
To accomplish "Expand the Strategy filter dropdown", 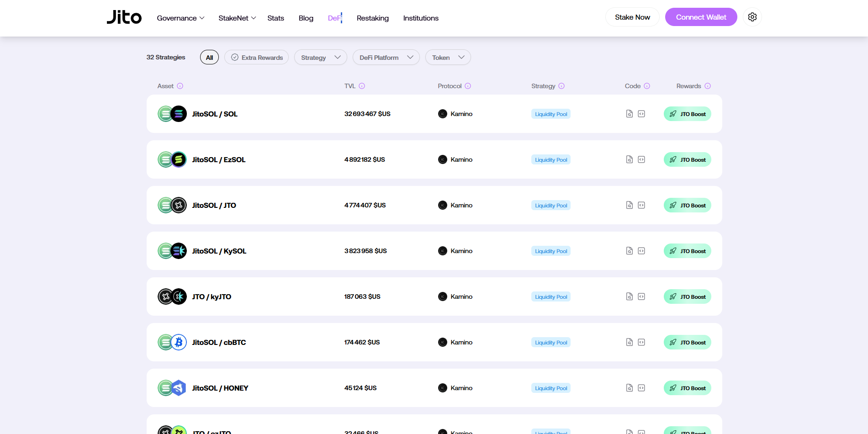I will 320,58.
